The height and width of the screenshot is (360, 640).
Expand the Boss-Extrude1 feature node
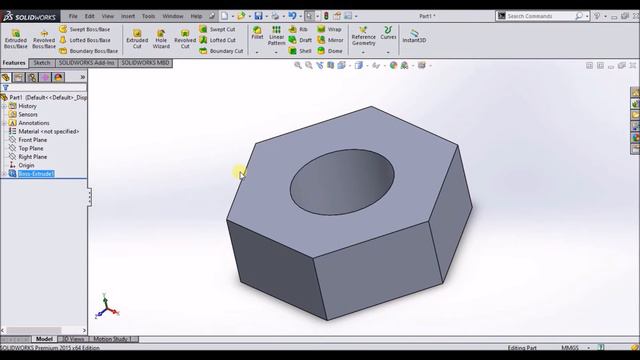pos(4,174)
